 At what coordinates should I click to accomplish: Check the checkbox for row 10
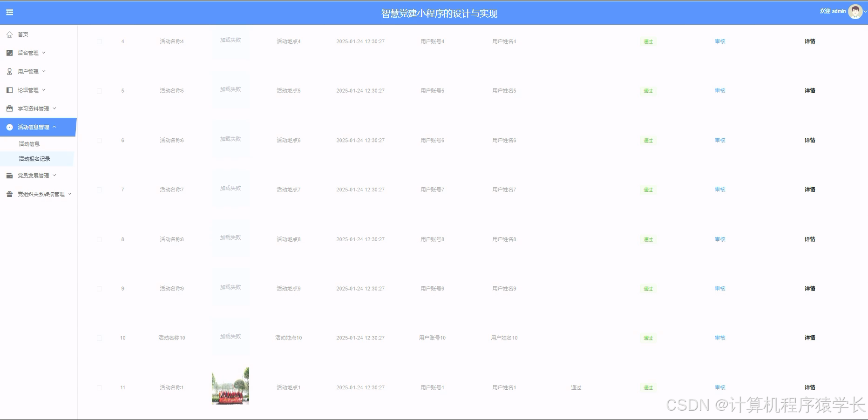(x=99, y=338)
